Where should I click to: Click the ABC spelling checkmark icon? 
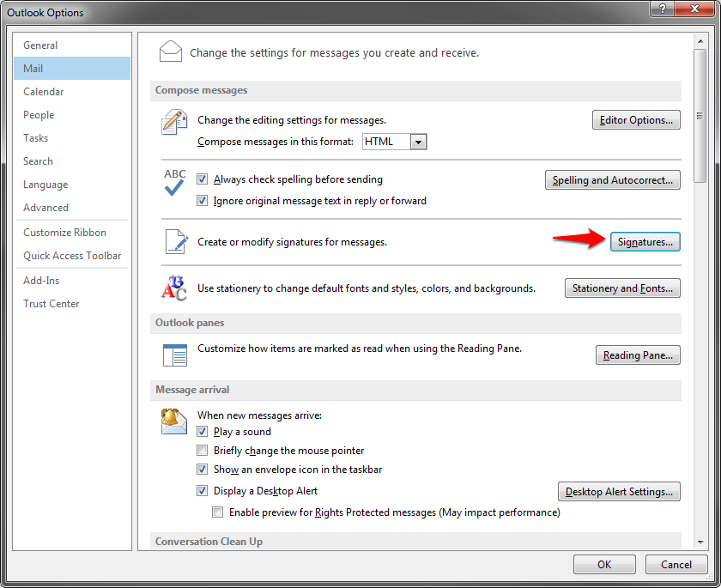pyautogui.click(x=175, y=182)
